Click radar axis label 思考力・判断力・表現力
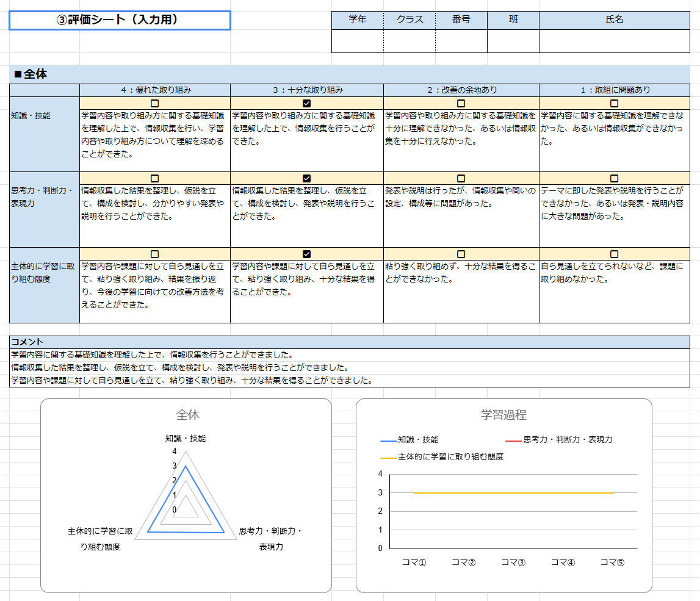The image size is (700, 601). pyautogui.click(x=270, y=539)
